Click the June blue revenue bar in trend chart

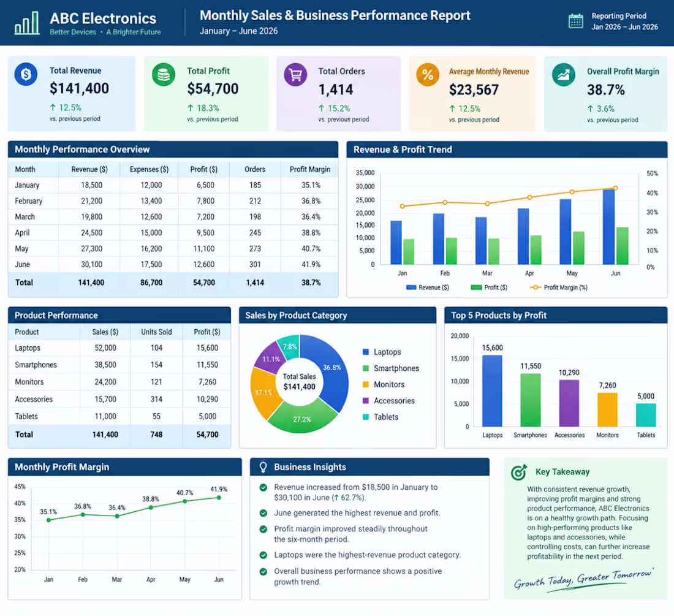pos(608,227)
